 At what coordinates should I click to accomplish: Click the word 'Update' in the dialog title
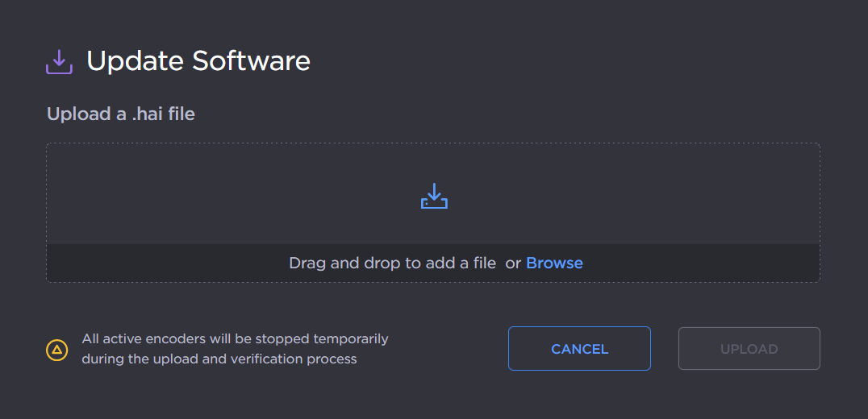(135, 61)
